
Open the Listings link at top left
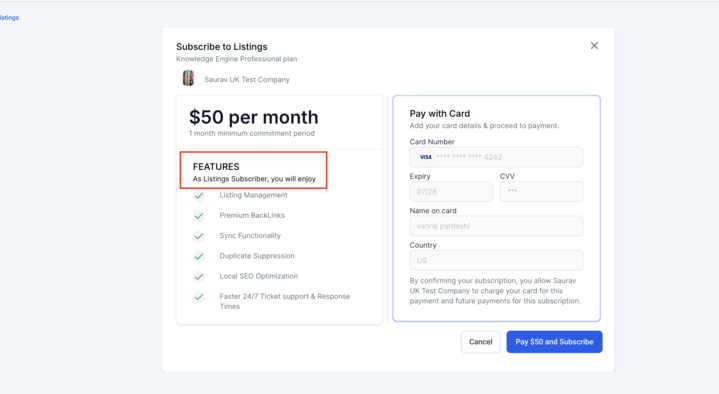point(9,17)
